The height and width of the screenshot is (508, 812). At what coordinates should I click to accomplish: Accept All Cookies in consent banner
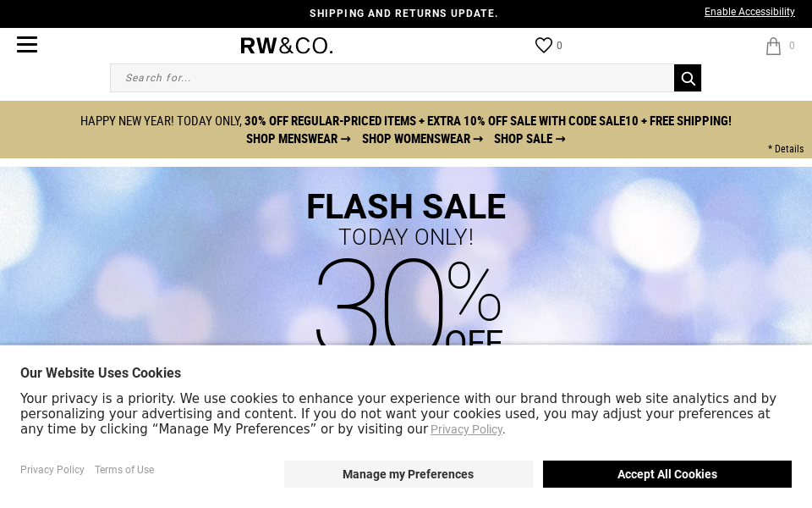(667, 474)
